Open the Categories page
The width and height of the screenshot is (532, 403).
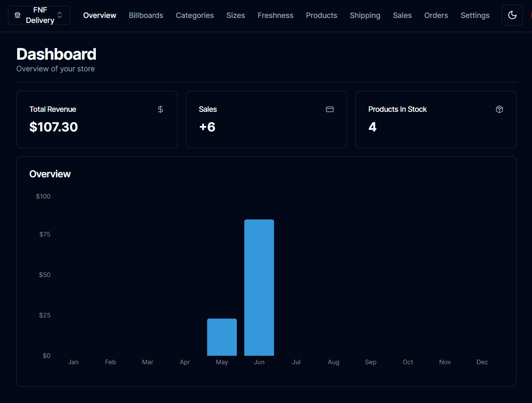point(195,15)
